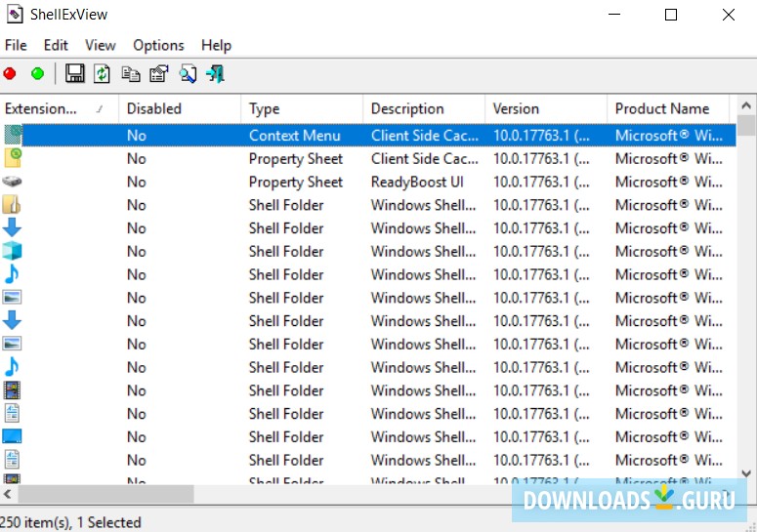
Task: Sort by the Type column header
Action: (x=302, y=109)
